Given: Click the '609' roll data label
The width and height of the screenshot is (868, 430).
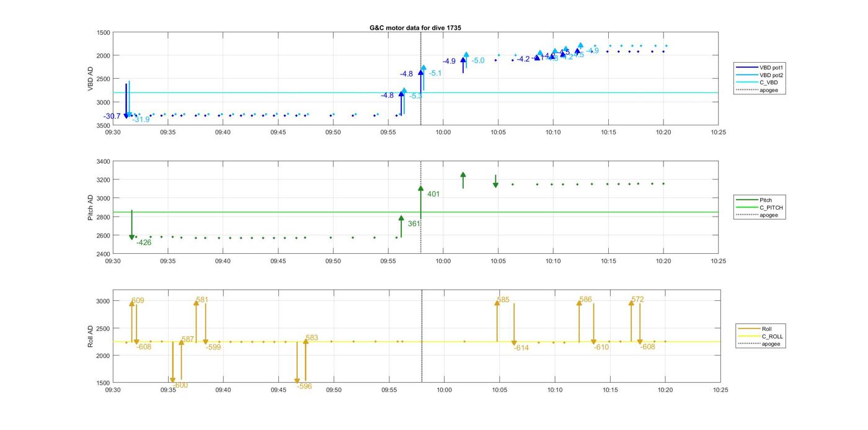Looking at the screenshot, I should click(x=138, y=301).
